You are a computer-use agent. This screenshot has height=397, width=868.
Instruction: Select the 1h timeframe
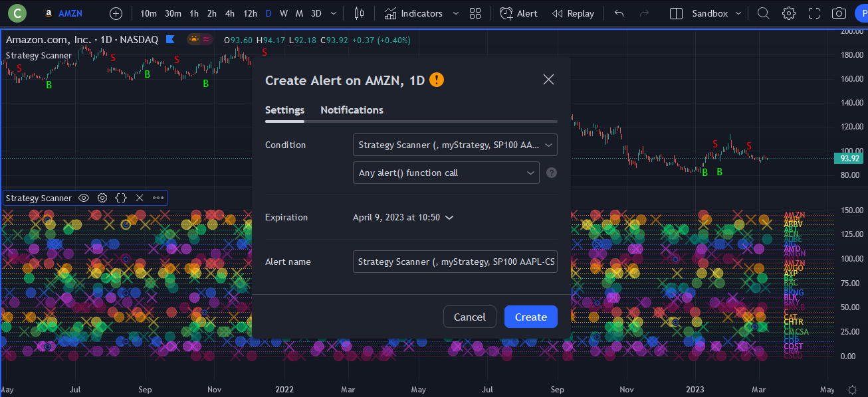[x=194, y=13]
